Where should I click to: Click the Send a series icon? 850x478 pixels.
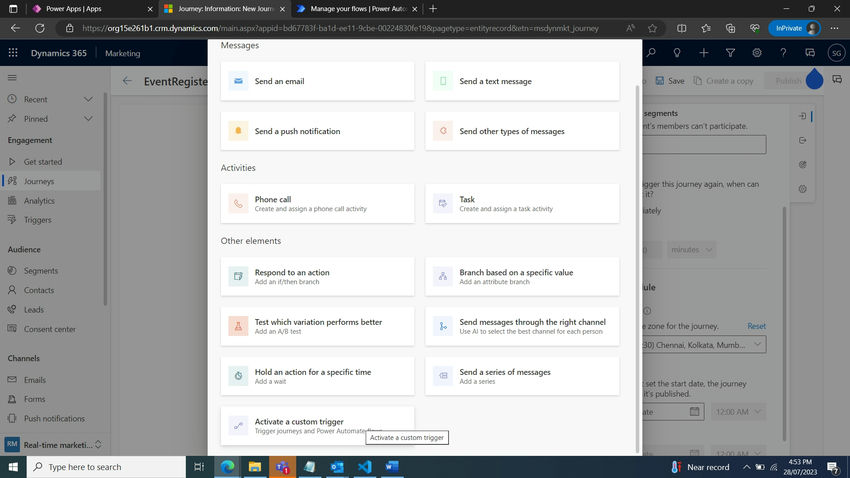click(443, 376)
